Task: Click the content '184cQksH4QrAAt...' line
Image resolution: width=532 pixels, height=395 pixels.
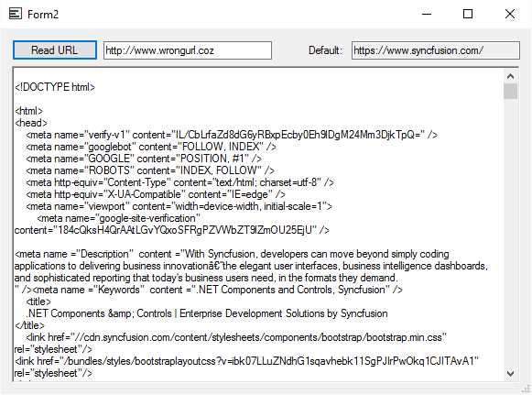Action: pyautogui.click(x=171, y=230)
